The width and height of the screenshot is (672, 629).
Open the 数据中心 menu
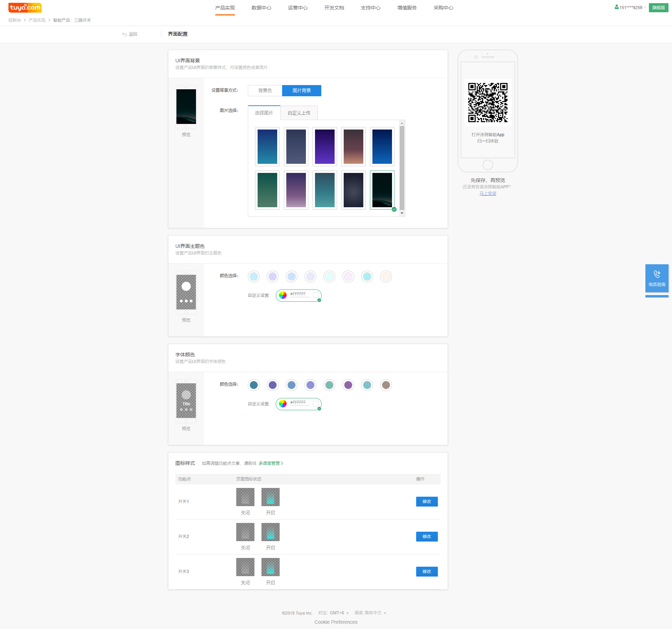click(261, 8)
